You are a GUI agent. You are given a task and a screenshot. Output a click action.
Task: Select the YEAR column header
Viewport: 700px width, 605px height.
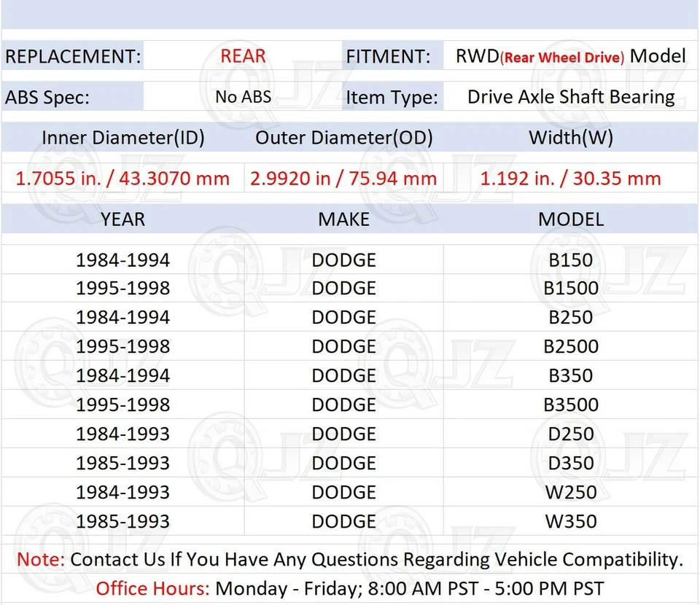pos(122,219)
